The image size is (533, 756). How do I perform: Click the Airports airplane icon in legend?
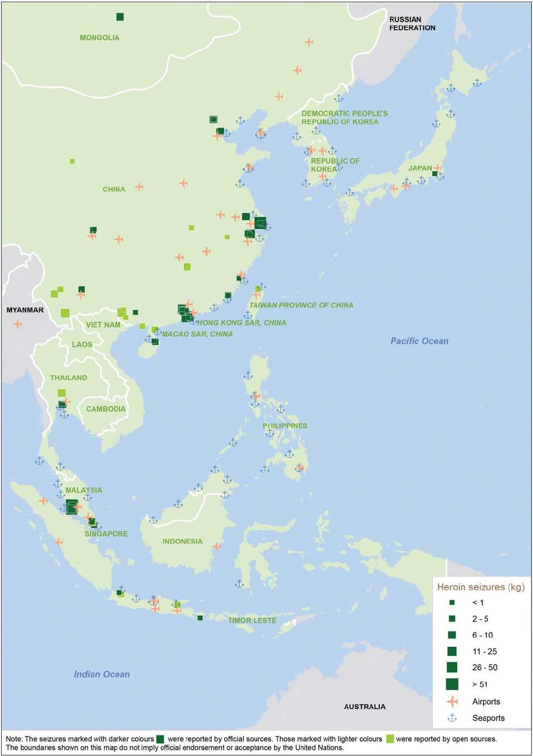[x=452, y=701]
